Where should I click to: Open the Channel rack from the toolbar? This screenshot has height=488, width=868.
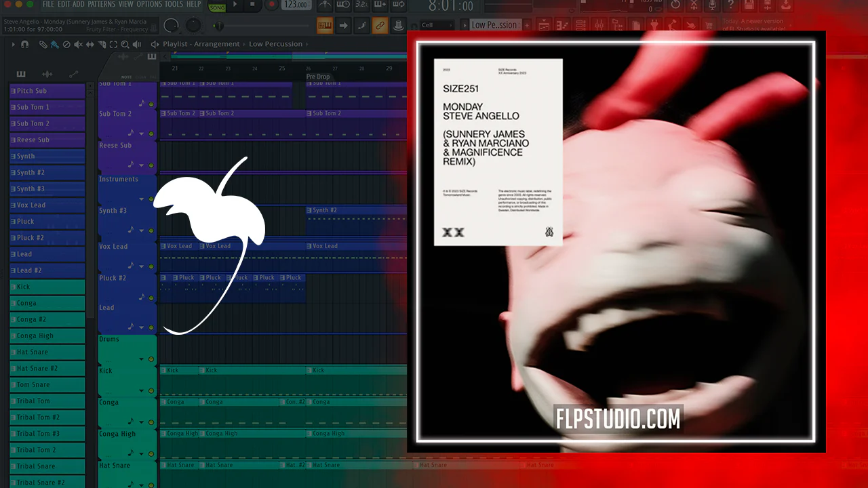tap(581, 25)
